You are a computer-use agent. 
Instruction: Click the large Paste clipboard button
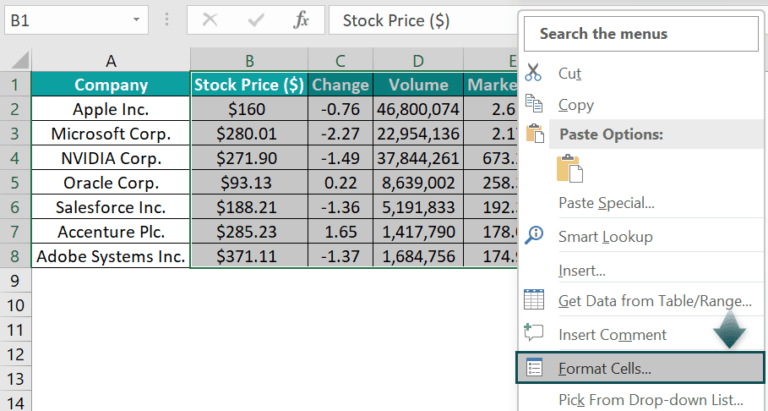tap(570, 169)
